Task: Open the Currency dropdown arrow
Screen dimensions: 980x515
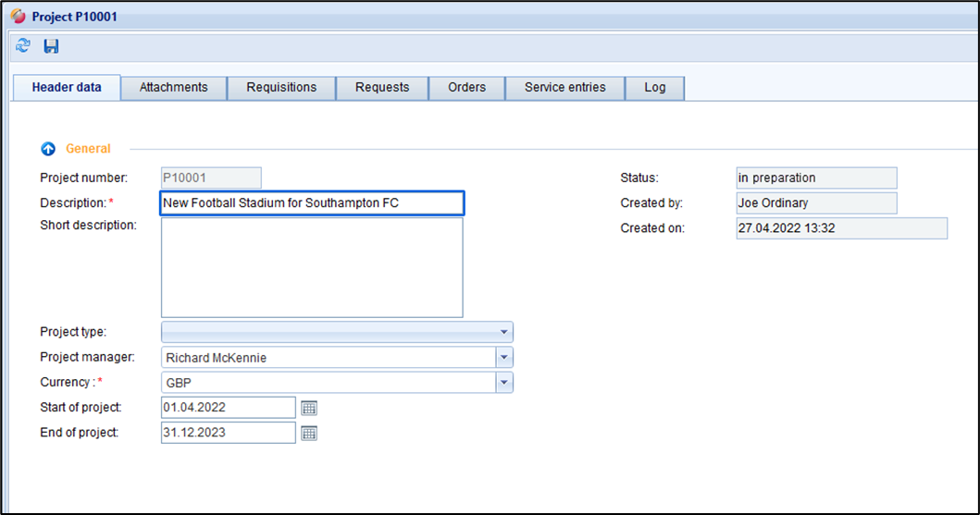Action: (503, 383)
